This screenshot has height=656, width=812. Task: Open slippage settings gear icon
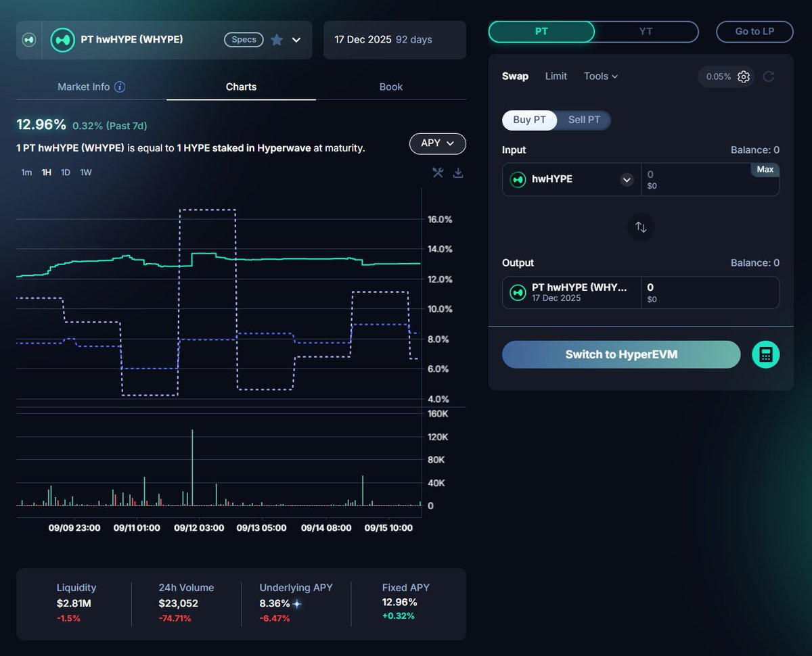click(x=744, y=76)
